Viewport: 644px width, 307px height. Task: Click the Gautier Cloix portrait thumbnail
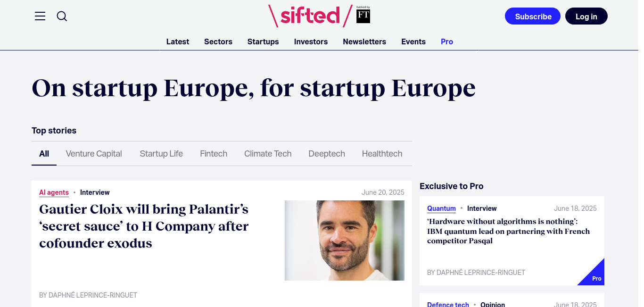click(345, 241)
